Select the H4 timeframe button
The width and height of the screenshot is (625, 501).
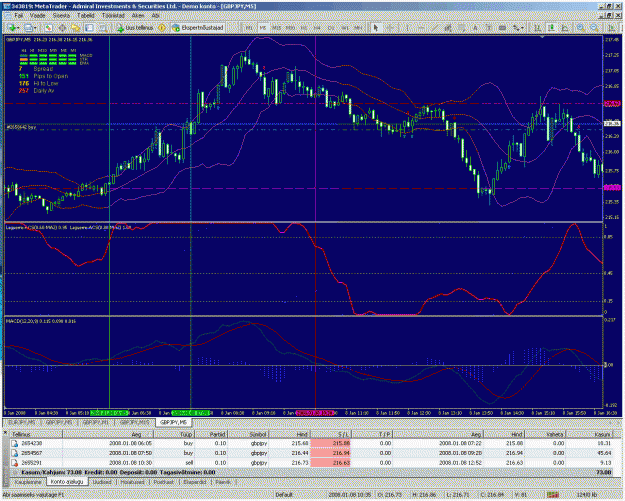317,28
